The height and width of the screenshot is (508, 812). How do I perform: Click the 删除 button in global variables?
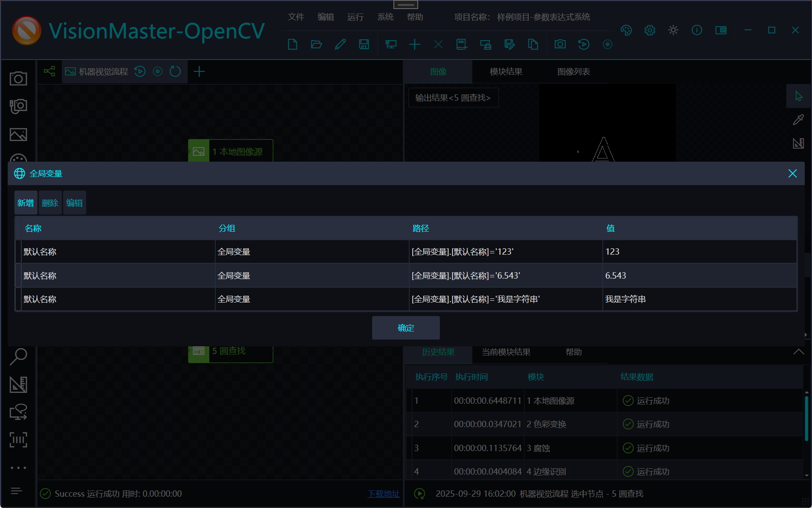[x=50, y=203]
